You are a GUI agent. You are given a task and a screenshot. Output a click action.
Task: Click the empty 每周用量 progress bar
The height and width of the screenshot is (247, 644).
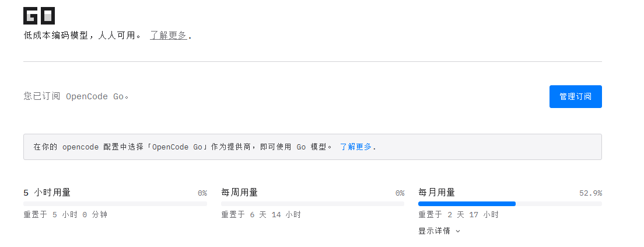click(313, 204)
